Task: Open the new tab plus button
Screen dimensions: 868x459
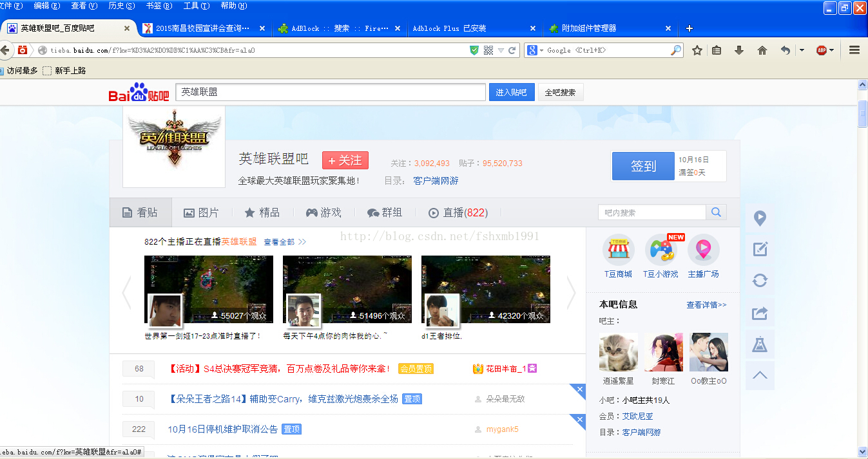Action: coord(690,28)
